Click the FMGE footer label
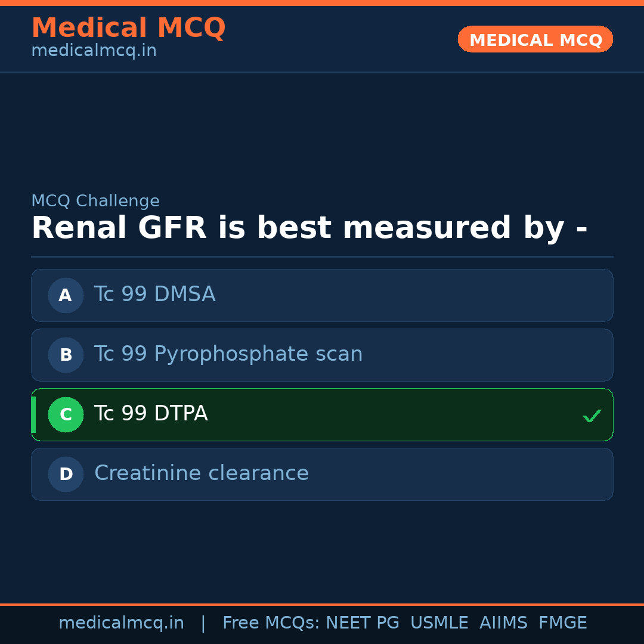644x644 pixels. click(x=562, y=623)
